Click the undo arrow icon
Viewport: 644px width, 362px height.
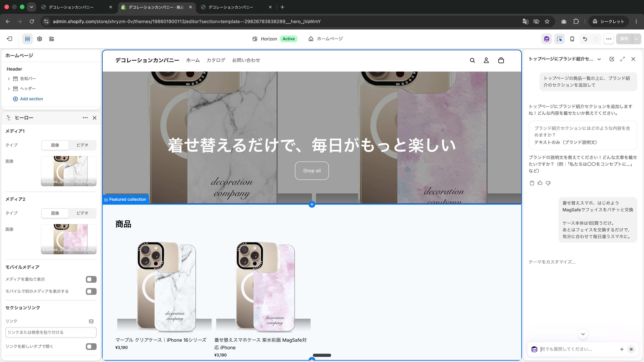585,39
